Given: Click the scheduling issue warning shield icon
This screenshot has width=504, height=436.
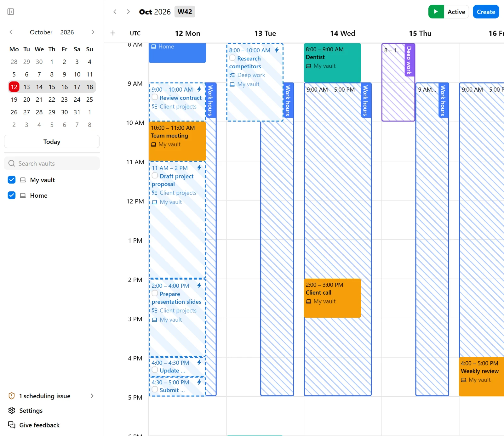Looking at the screenshot, I should coord(12,396).
